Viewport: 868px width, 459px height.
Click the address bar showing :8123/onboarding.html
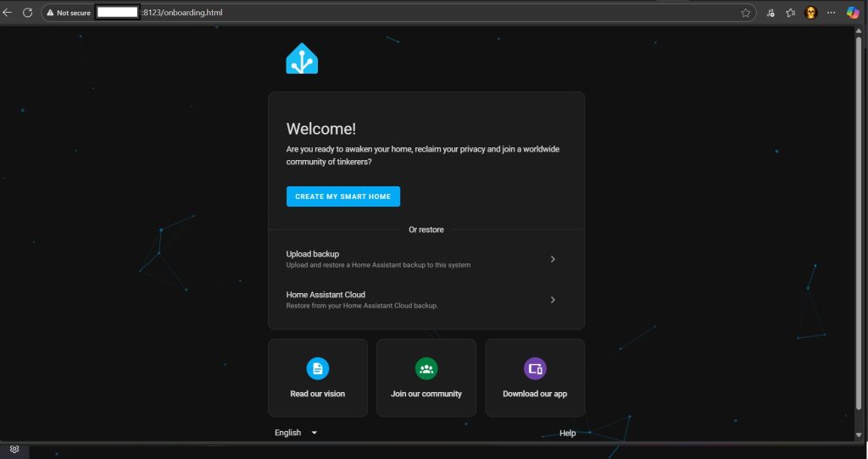(398, 12)
